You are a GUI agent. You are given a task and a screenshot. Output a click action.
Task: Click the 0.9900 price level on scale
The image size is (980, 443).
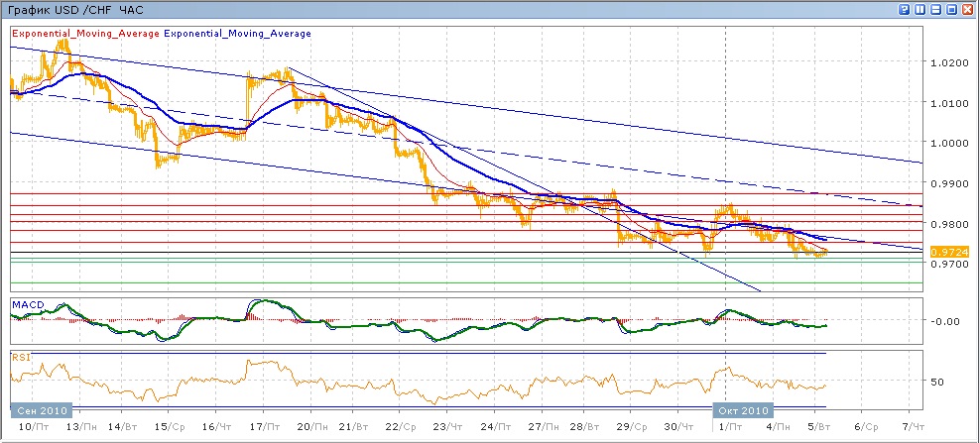pos(947,183)
